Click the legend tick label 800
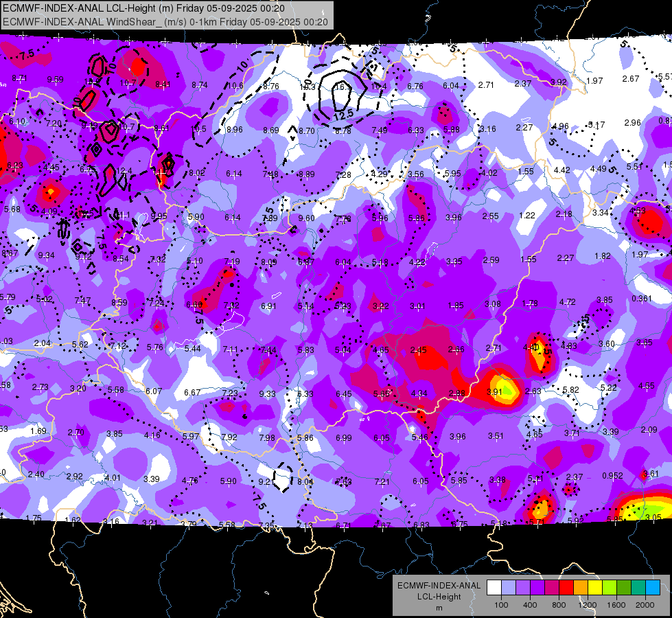This screenshot has height=618, width=672. coord(559,605)
